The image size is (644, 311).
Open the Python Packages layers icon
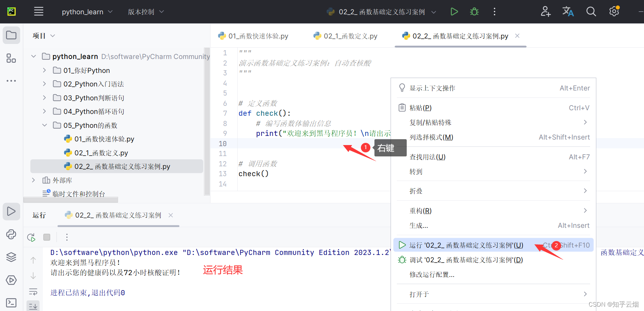11,257
